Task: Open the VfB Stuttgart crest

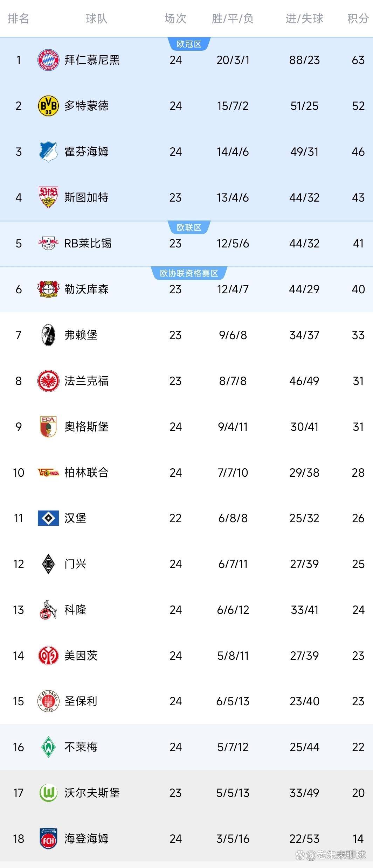Action: 48,197
